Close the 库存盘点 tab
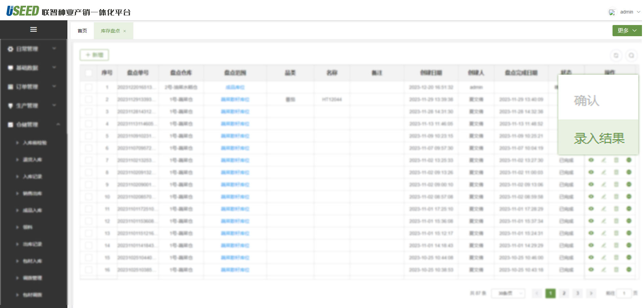 click(x=125, y=31)
